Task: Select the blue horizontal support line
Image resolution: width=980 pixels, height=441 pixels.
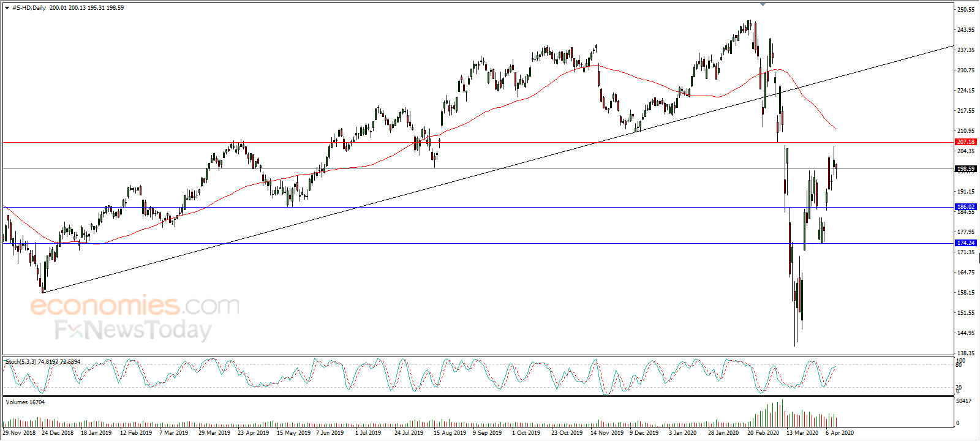Action: (x=478, y=207)
